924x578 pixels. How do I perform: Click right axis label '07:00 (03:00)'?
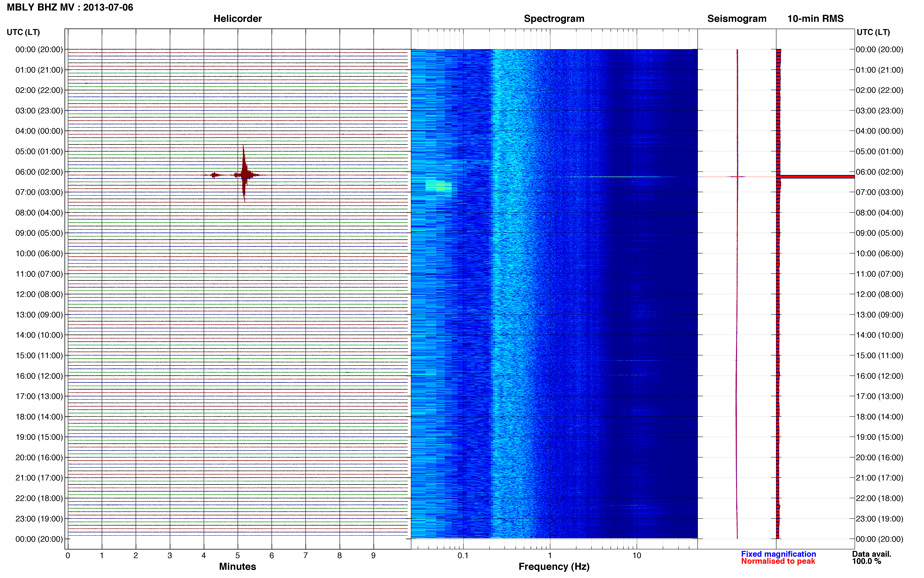pos(879,192)
